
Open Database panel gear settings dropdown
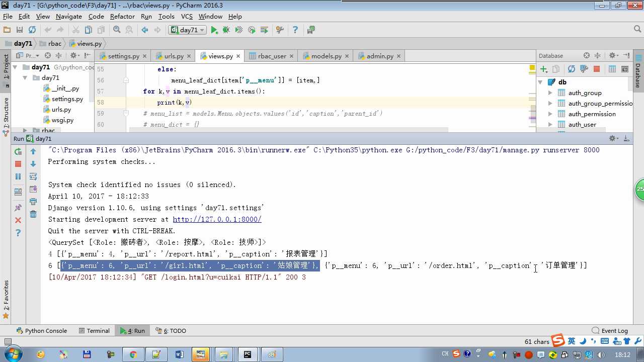[614, 55]
